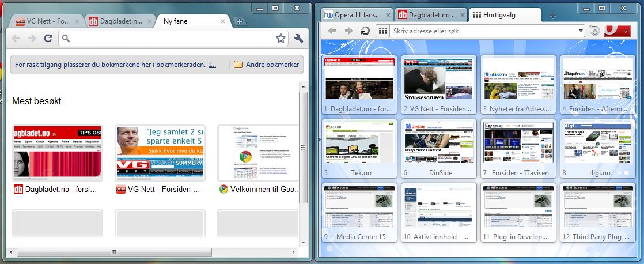Open the Andre bokmerker folder
Screen dimensions: 644x264
click(x=266, y=65)
